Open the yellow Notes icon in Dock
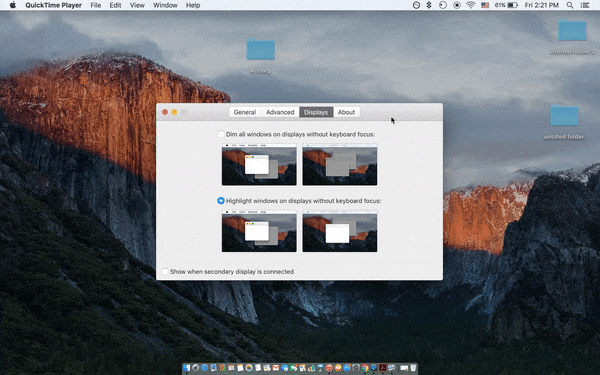Image resolution: width=600 pixels, height=375 pixels. pyautogui.click(x=240, y=368)
